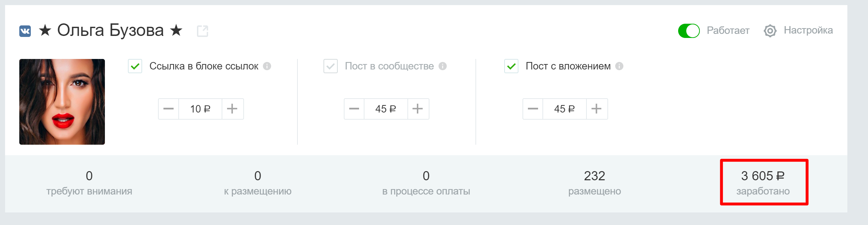Increase Пост в сообществе price
The image size is (868, 225).
(418, 109)
